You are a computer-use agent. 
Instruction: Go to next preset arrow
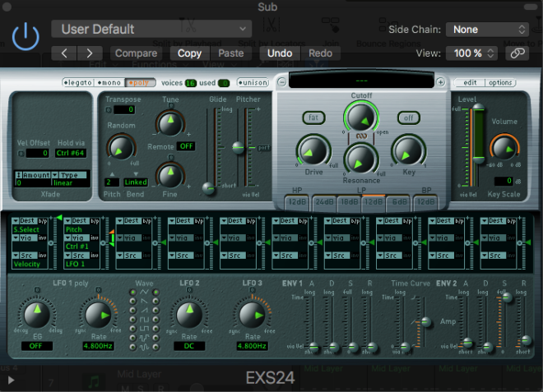click(x=90, y=53)
